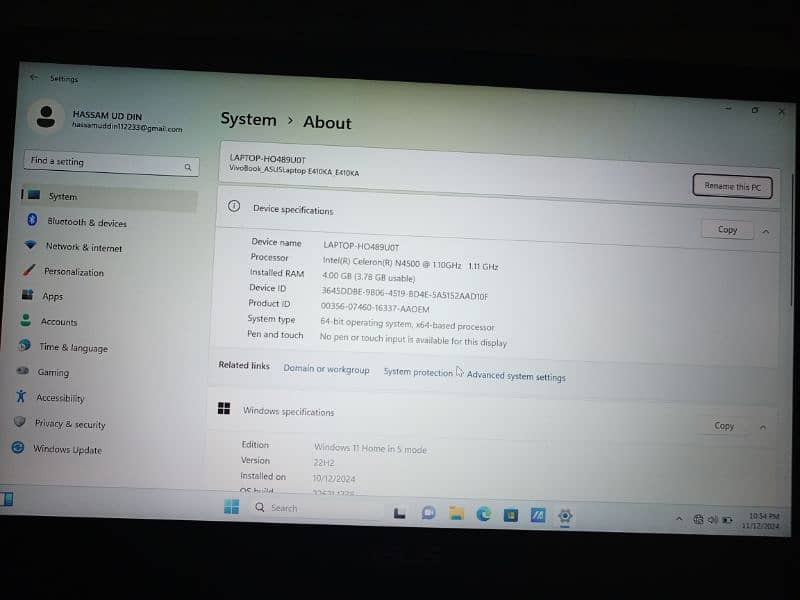
Task: Select Windows Update in the sidebar
Action: 67,450
